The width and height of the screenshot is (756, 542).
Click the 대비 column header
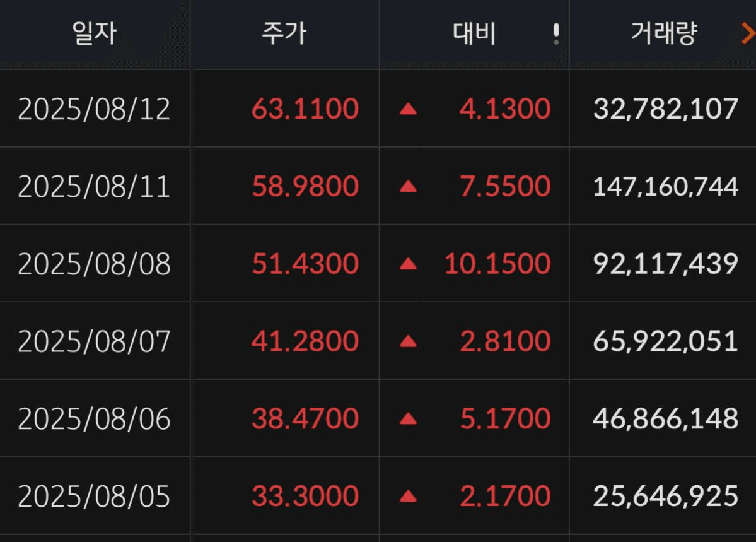pyautogui.click(x=474, y=34)
